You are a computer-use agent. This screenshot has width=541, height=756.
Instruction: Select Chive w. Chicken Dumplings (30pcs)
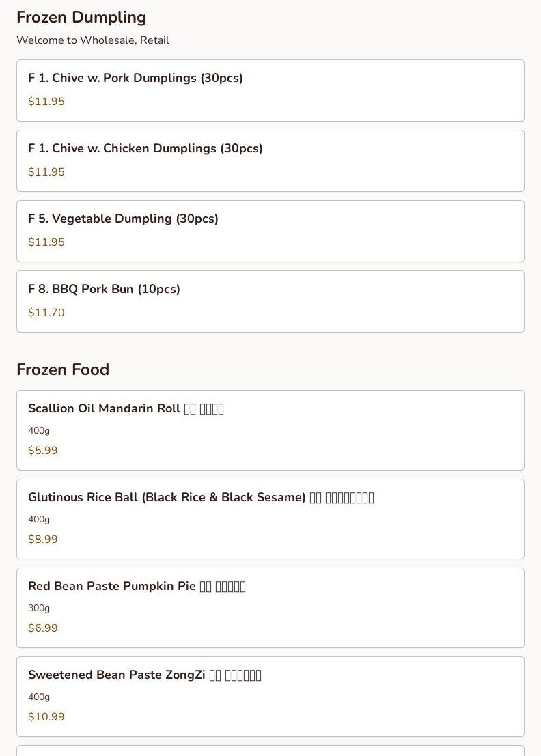pos(270,161)
